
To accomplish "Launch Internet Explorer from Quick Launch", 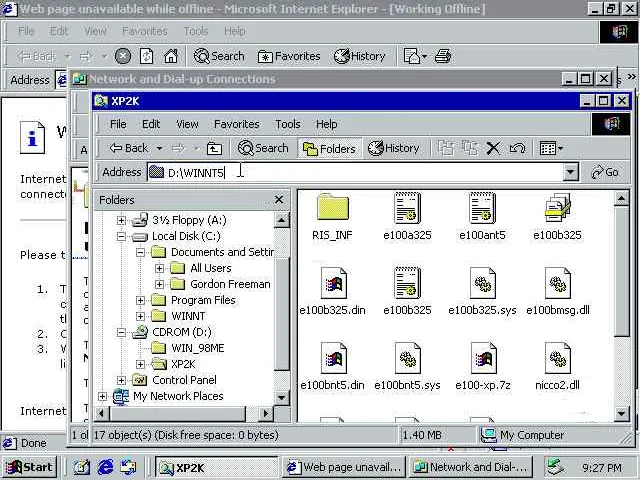I will point(105,467).
